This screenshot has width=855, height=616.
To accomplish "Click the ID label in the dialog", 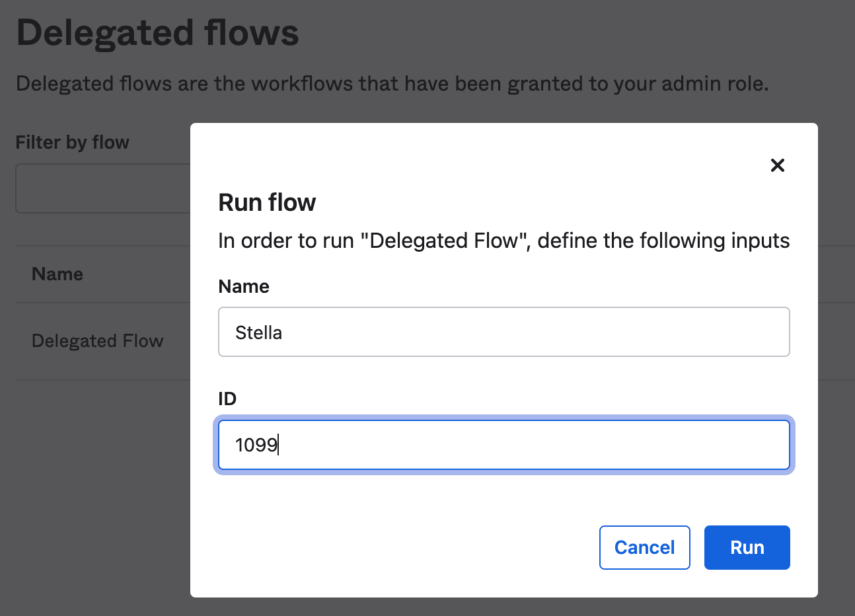I will pyautogui.click(x=227, y=399).
